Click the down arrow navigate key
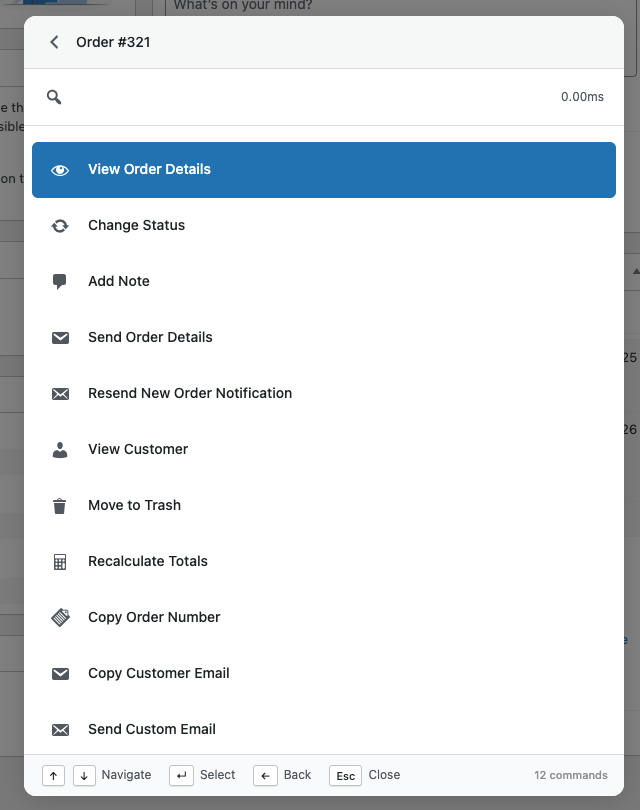640x810 pixels. click(x=84, y=776)
